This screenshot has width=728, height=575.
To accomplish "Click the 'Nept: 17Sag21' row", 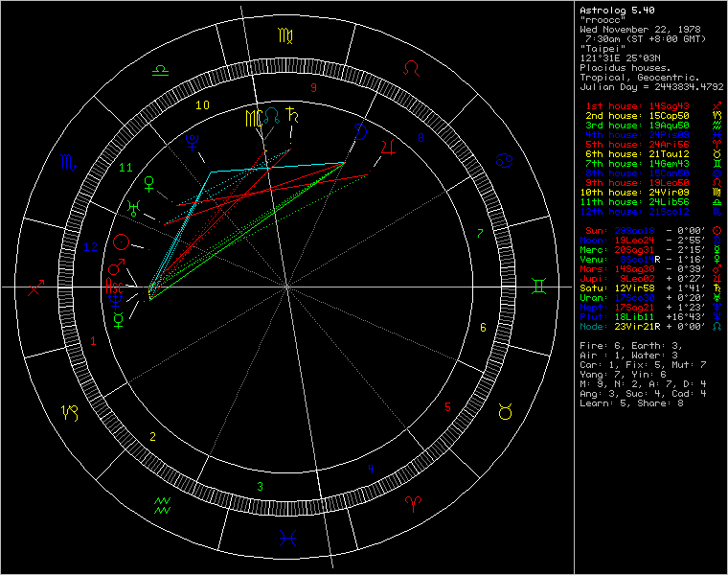I will (651, 308).
